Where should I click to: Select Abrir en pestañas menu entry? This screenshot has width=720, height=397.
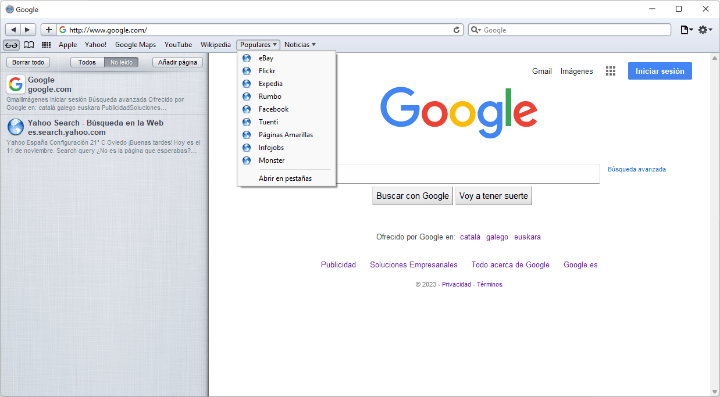click(x=287, y=179)
